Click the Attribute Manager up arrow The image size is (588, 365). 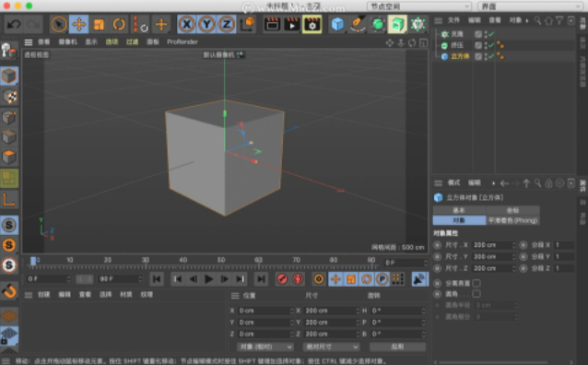526,183
